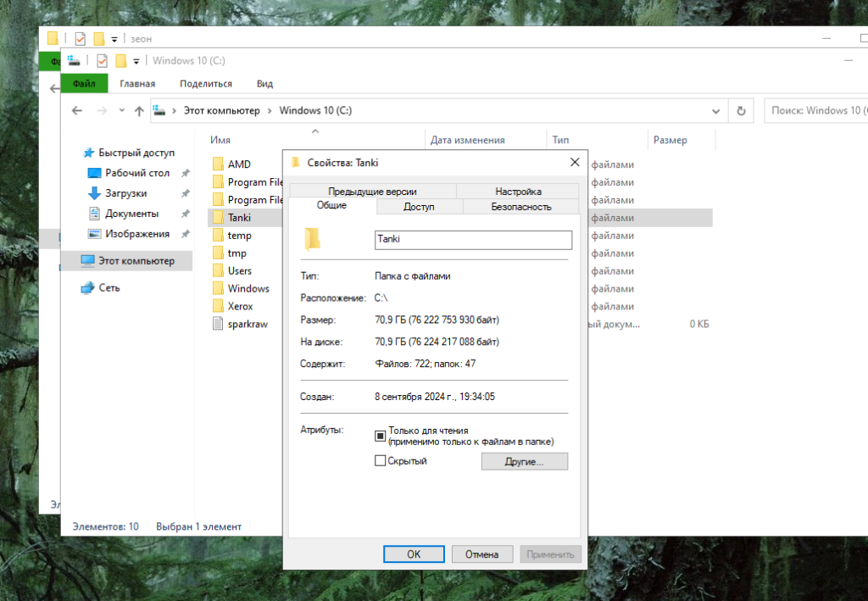The image size is (868, 601).
Task: Open the Вид ribbon tab
Action: click(x=264, y=84)
